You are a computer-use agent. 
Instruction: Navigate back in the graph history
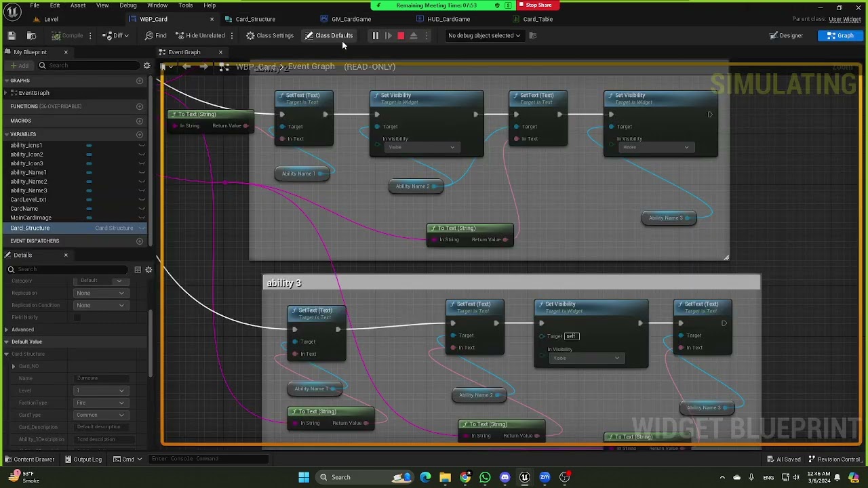pos(186,66)
